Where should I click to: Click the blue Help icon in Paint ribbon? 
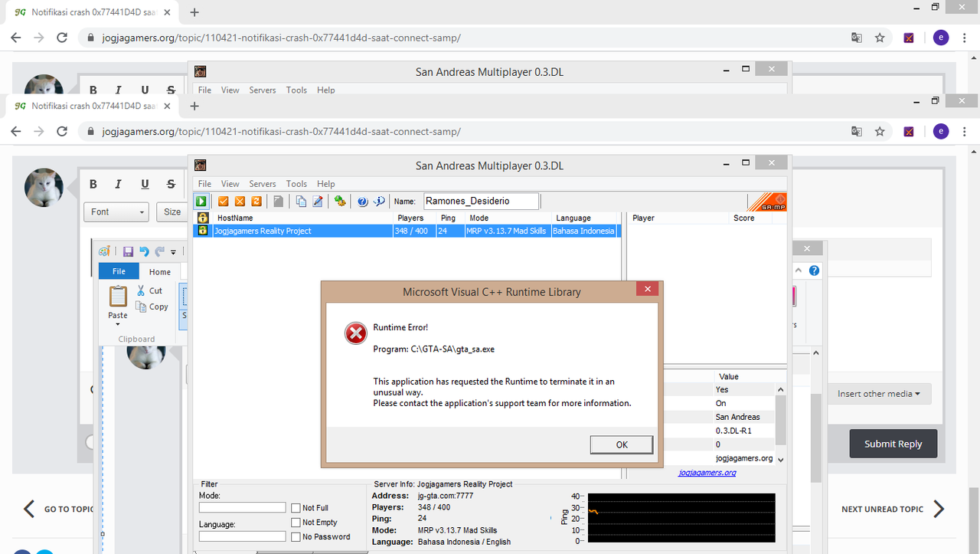814,270
